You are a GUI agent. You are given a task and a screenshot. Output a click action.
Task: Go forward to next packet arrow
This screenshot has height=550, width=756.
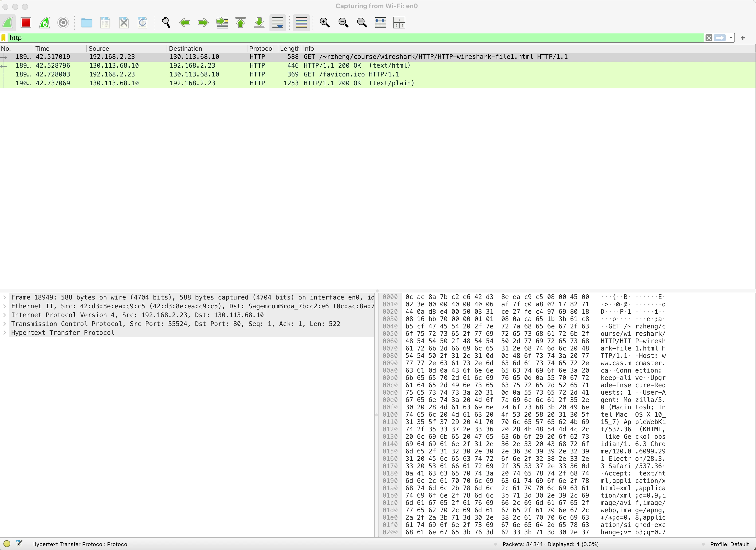pyautogui.click(x=203, y=23)
